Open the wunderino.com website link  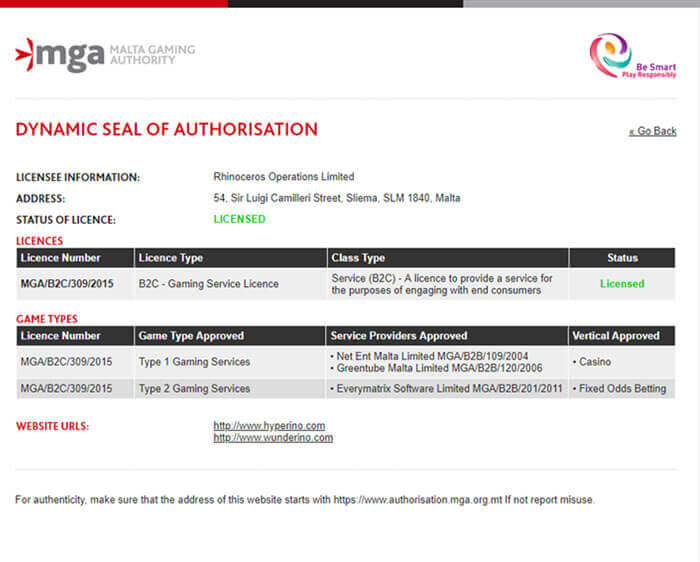coord(273,437)
